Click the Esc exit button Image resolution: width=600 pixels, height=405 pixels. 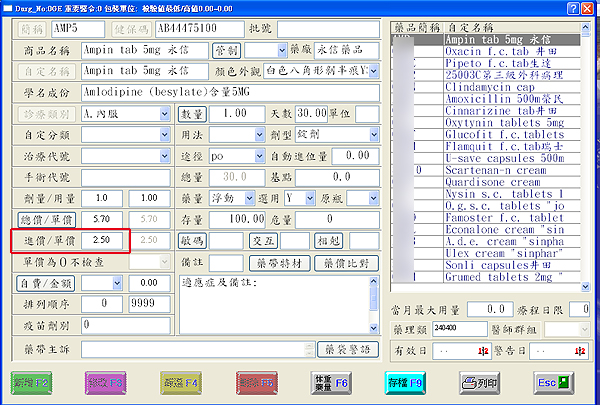point(553,381)
